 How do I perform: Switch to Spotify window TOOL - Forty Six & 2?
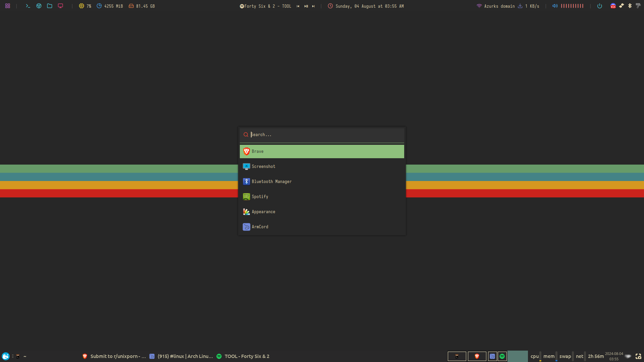243,356
